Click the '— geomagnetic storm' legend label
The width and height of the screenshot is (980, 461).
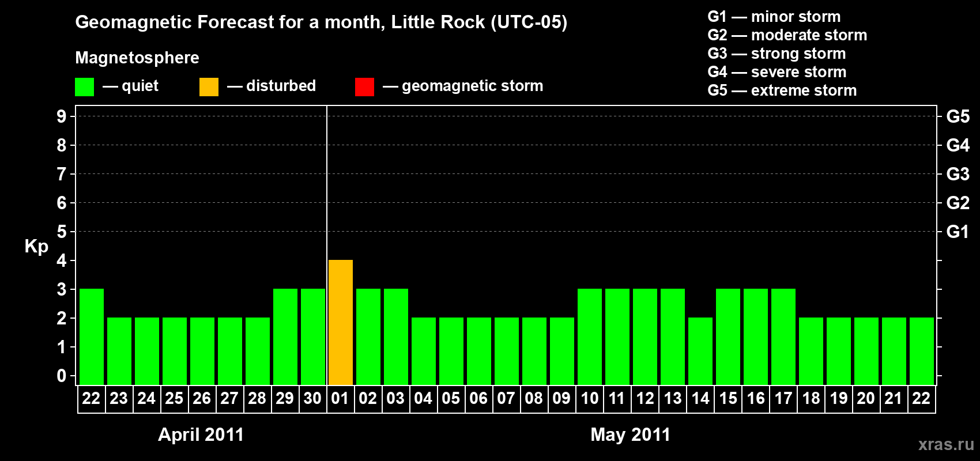pos(463,86)
